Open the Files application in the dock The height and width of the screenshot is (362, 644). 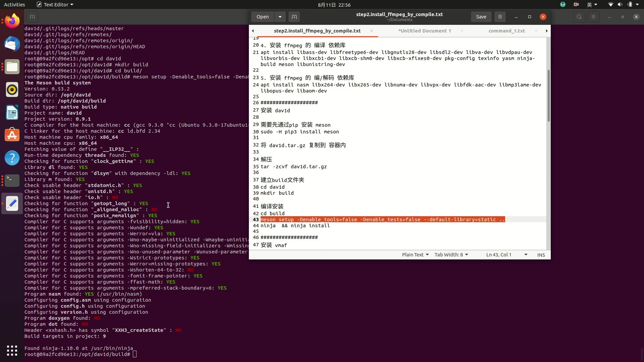coord(12,67)
